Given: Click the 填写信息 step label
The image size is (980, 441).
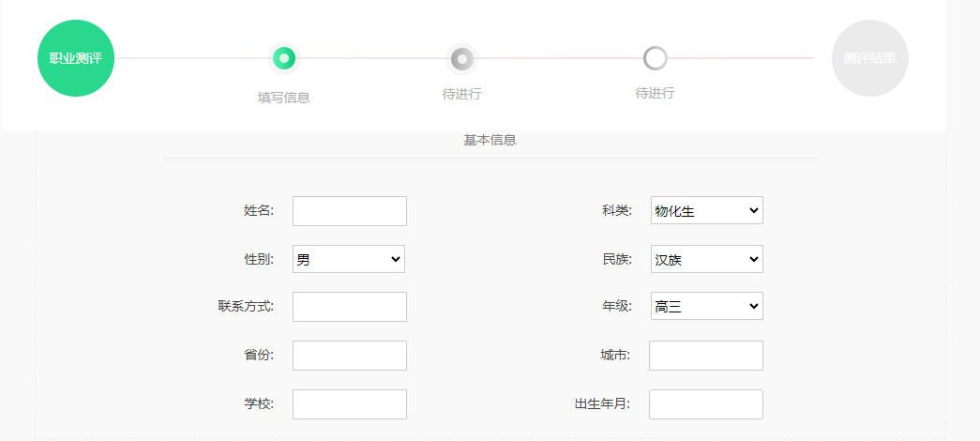Looking at the screenshot, I should [284, 98].
